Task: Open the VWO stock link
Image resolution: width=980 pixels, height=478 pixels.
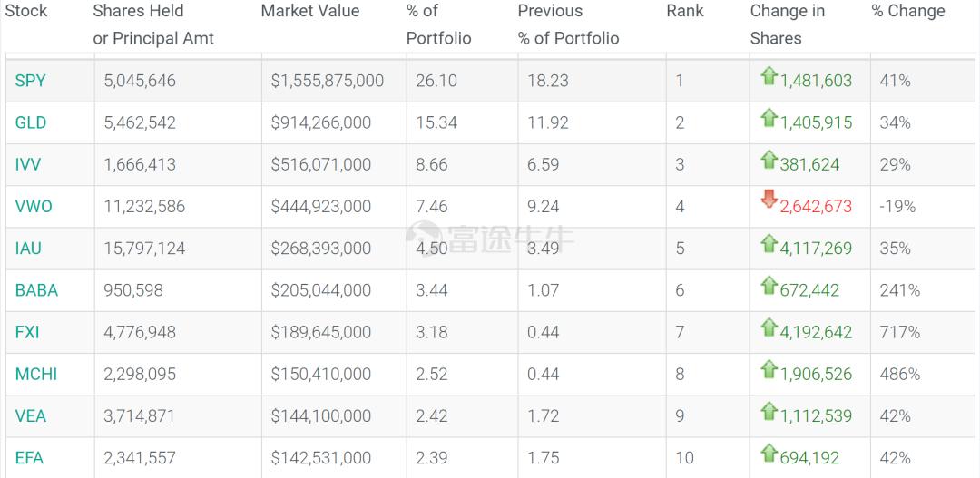Action: point(34,206)
